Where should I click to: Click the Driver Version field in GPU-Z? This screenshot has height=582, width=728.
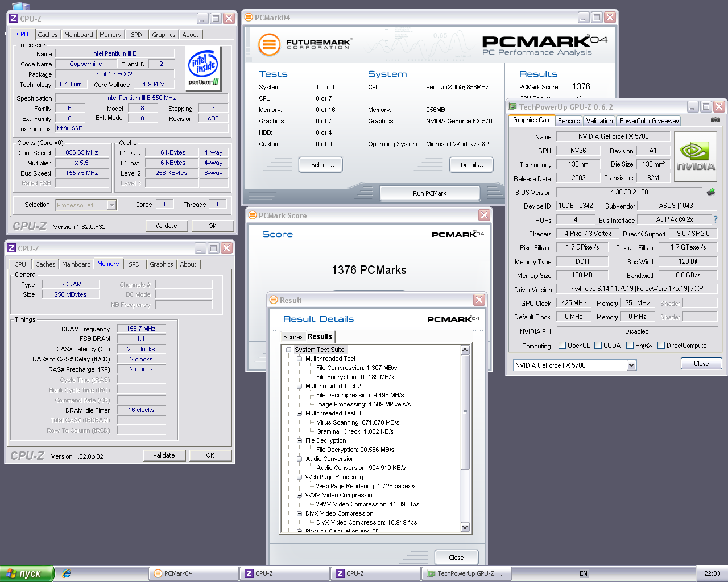point(637,289)
